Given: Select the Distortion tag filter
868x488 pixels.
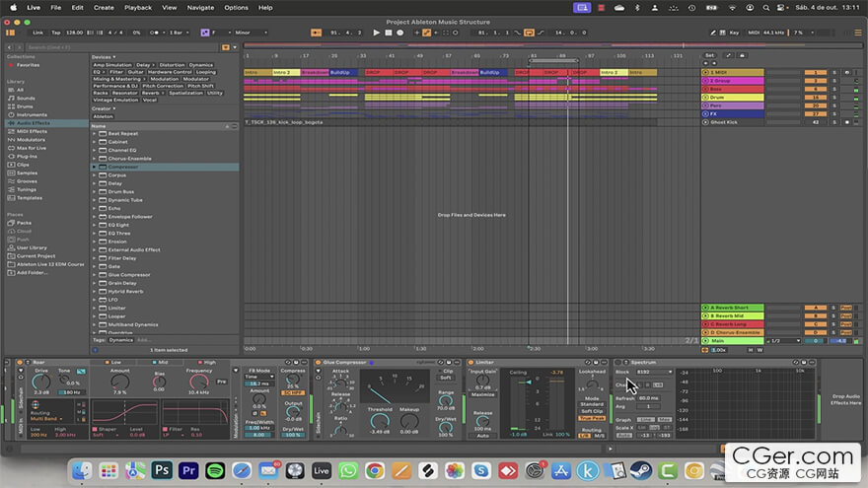Looking at the screenshot, I should (173, 65).
